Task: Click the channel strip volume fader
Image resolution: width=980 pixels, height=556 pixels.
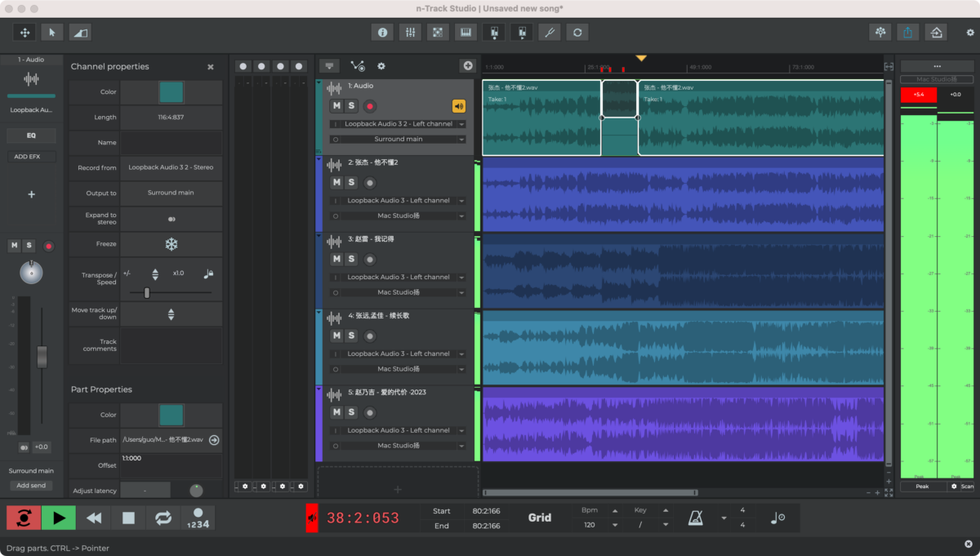Action: [x=42, y=357]
